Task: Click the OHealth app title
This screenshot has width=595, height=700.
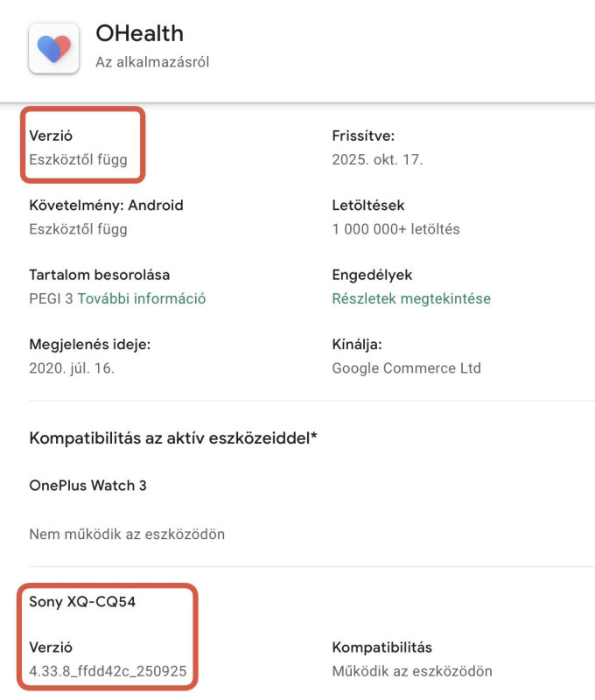Action: pos(139,33)
